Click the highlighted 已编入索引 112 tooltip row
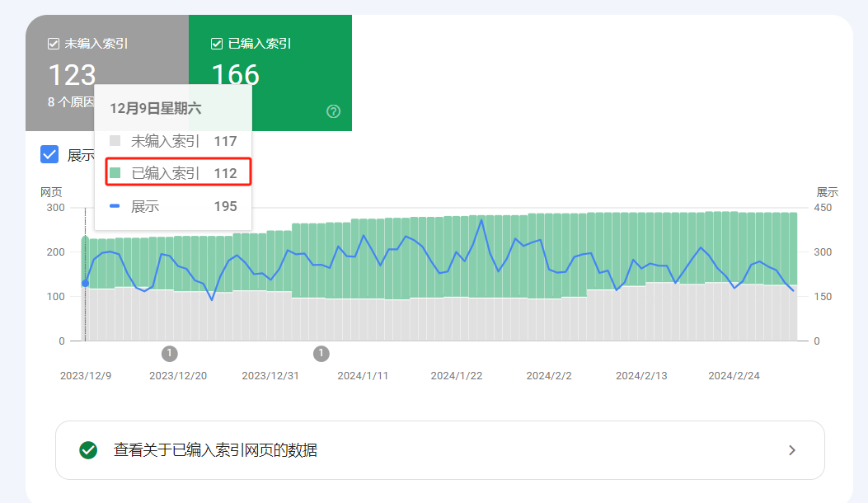 click(x=178, y=172)
